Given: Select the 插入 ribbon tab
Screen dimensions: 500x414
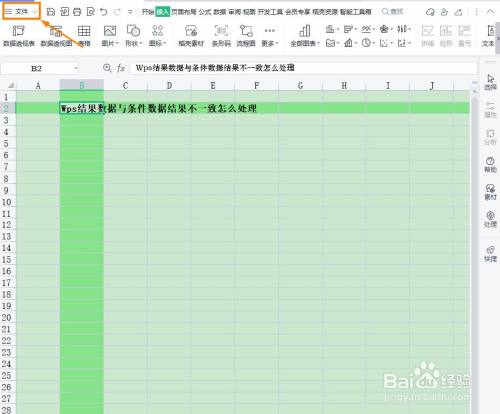Looking at the screenshot, I should click(163, 12).
